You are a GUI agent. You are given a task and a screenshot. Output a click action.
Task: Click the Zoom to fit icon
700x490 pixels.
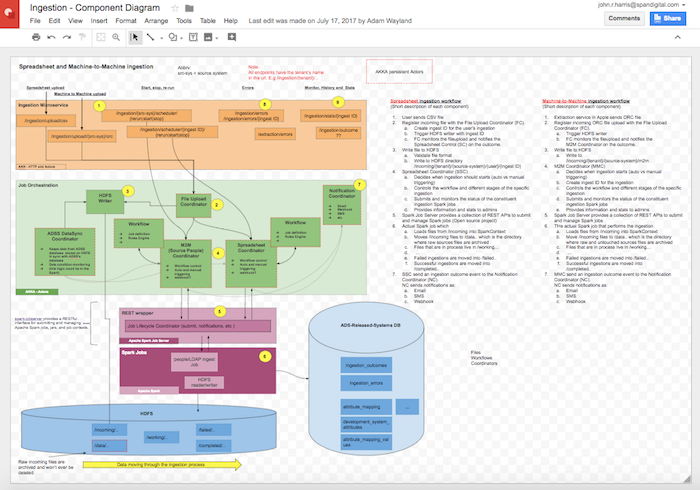[101, 37]
